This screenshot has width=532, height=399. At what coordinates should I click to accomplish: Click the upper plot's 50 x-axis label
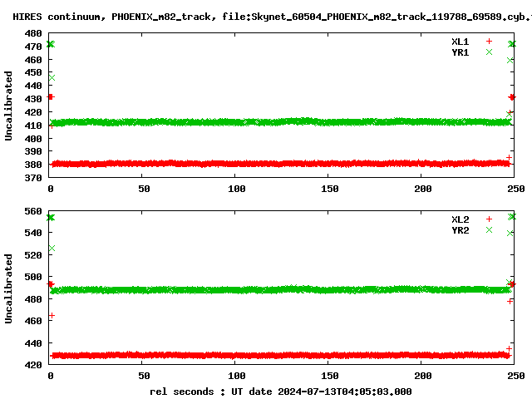[144, 189]
